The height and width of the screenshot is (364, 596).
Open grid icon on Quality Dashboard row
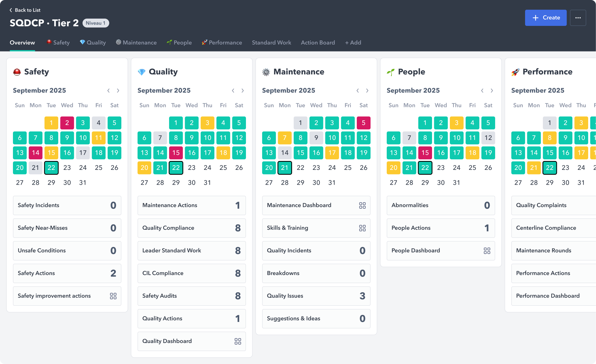click(238, 341)
